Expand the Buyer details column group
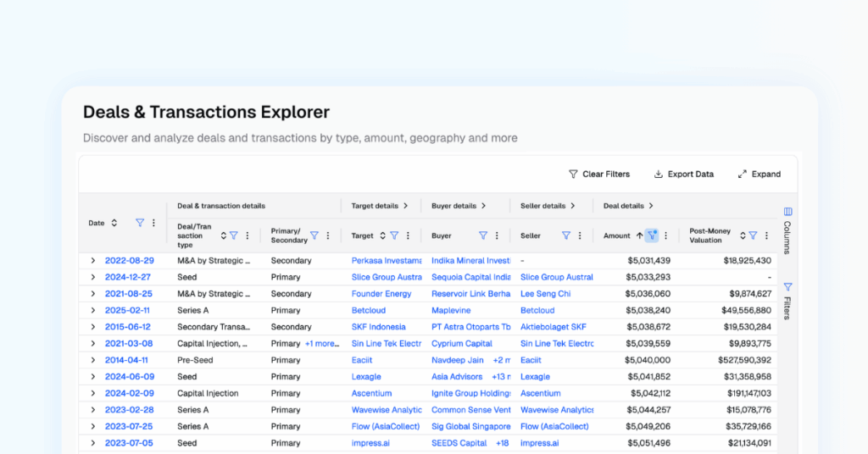868x454 pixels. tap(483, 206)
